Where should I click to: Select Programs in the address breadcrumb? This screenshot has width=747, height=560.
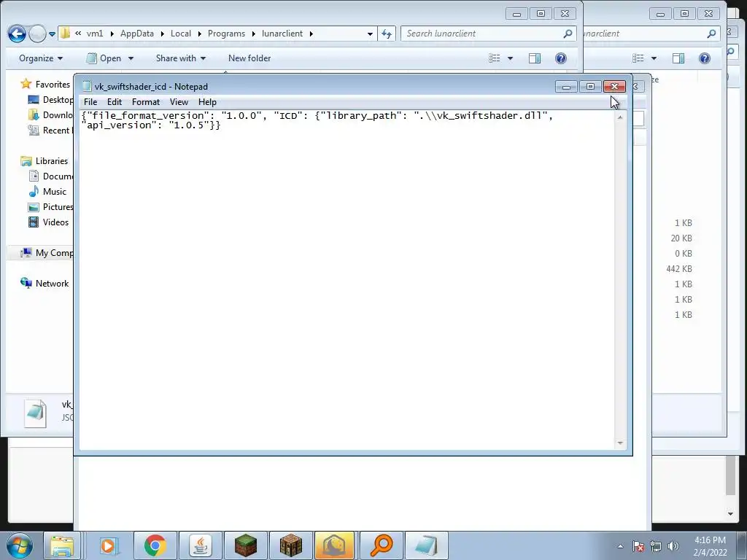(226, 34)
